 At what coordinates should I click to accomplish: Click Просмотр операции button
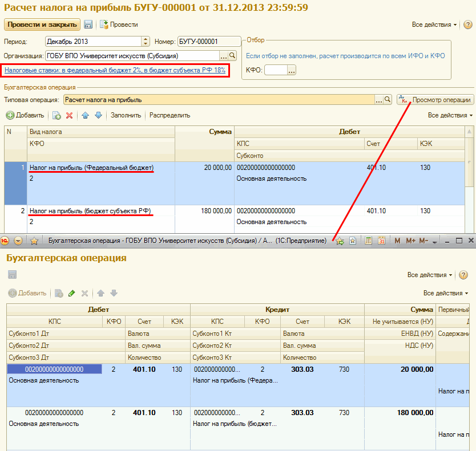tap(435, 99)
